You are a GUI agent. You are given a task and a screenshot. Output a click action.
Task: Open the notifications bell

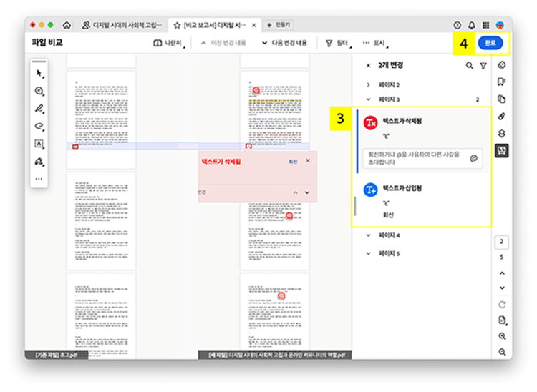point(472,25)
